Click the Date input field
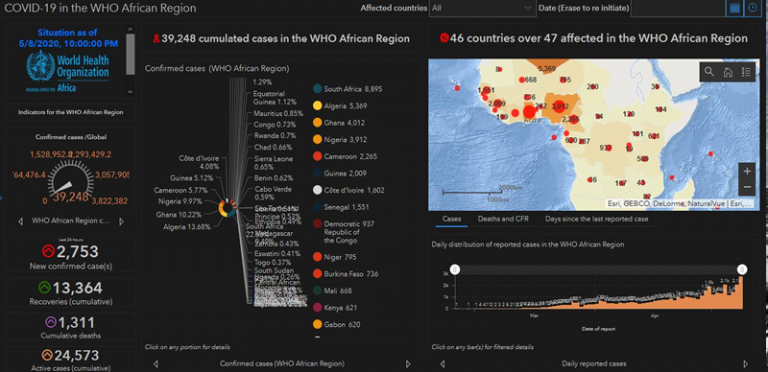768x372 pixels. click(678, 8)
